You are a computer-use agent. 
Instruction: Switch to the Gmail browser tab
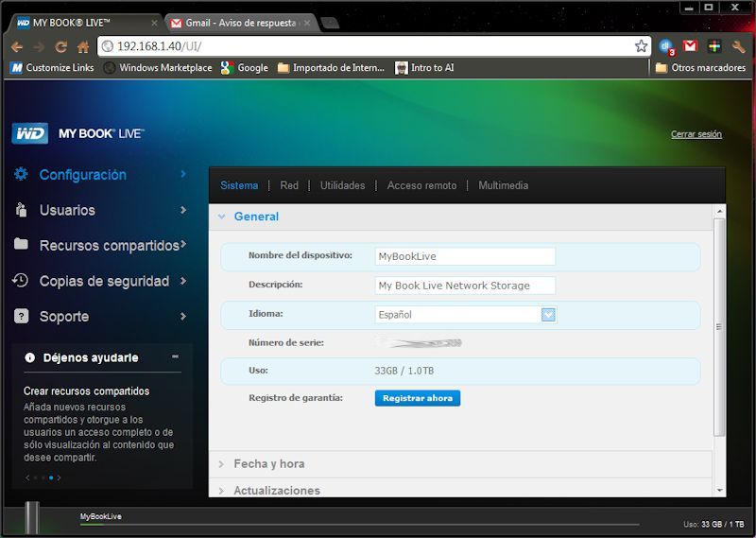pyautogui.click(x=241, y=23)
